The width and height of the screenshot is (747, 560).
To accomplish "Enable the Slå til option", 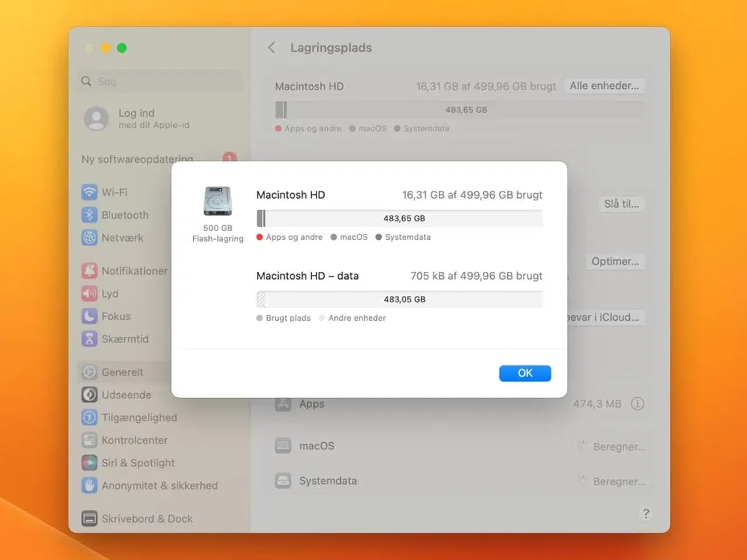I will (x=621, y=204).
